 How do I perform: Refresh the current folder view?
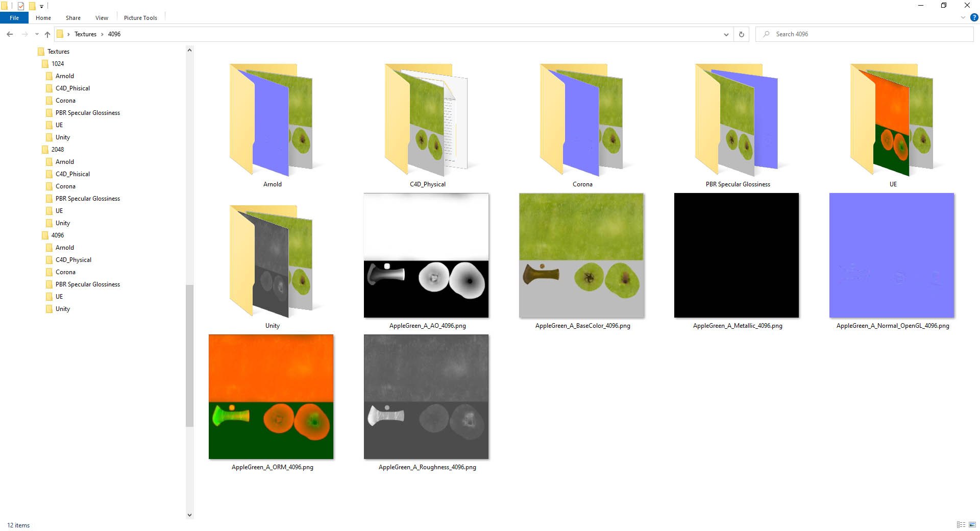tap(742, 34)
